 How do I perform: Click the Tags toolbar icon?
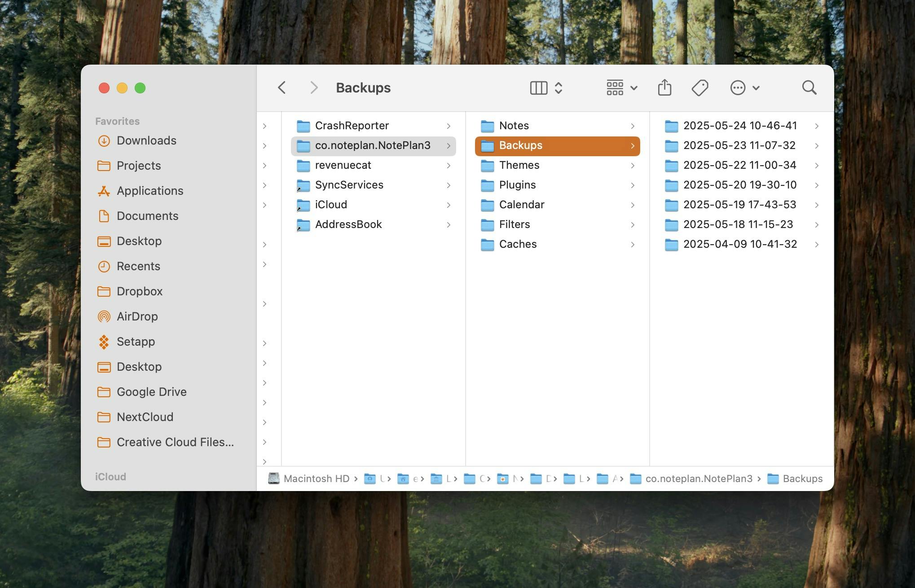coord(700,88)
